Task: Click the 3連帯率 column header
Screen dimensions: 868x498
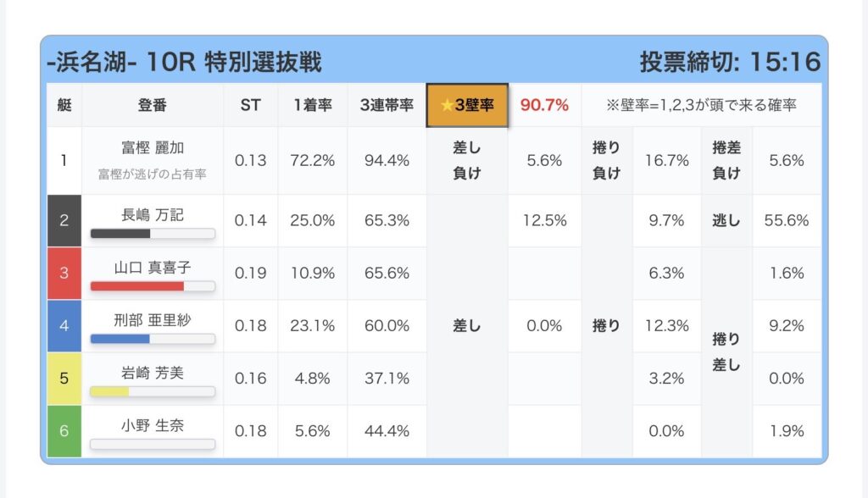Action: (x=387, y=105)
